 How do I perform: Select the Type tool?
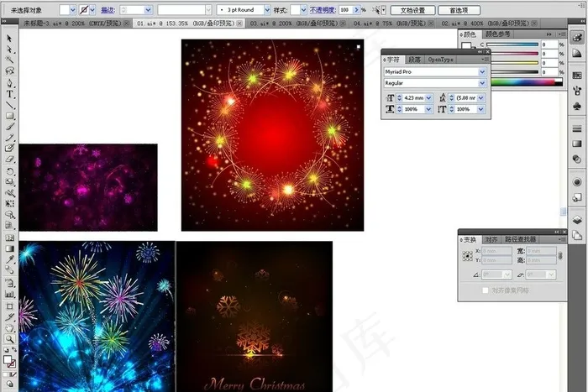coord(9,94)
